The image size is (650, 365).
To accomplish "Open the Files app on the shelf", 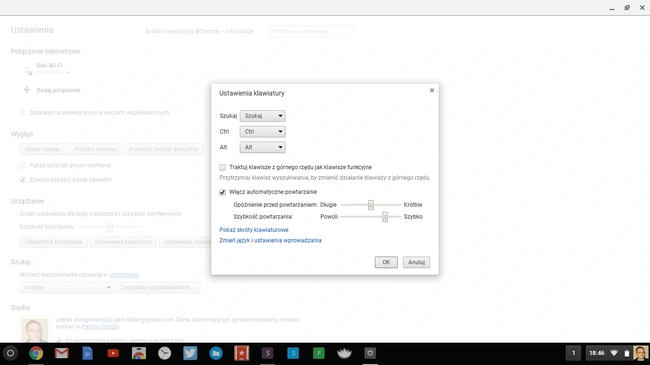I will (216, 353).
